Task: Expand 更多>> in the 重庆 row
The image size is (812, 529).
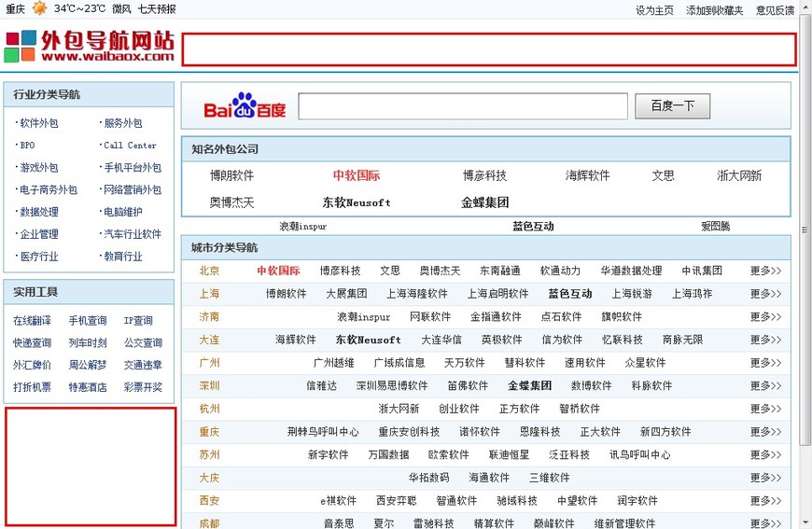Action: click(766, 432)
